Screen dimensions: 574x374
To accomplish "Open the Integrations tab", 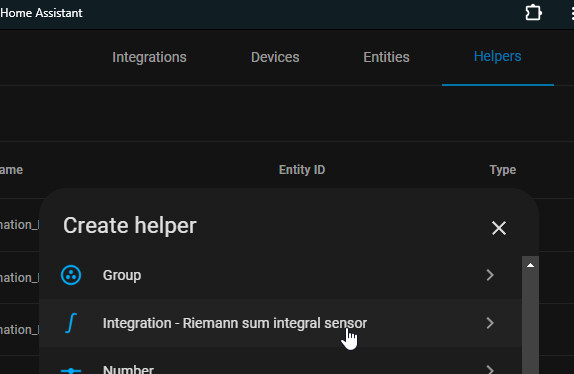I will coord(149,57).
